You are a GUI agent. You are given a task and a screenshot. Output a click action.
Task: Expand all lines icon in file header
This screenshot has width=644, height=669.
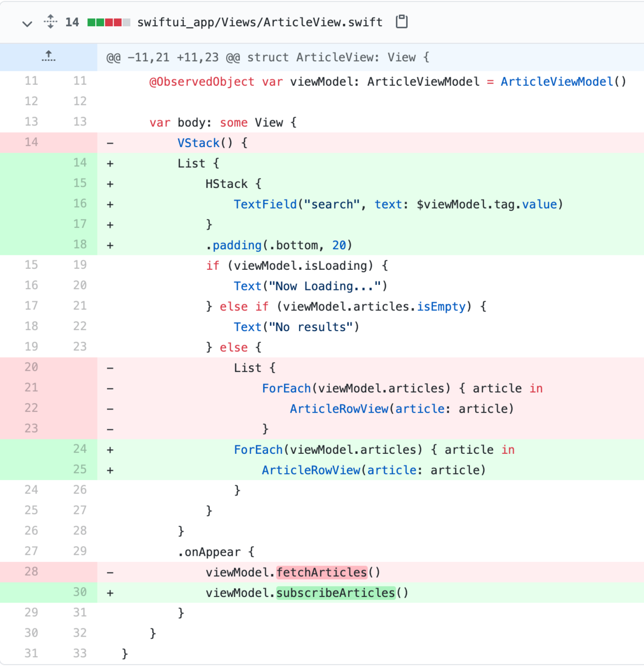point(50,22)
